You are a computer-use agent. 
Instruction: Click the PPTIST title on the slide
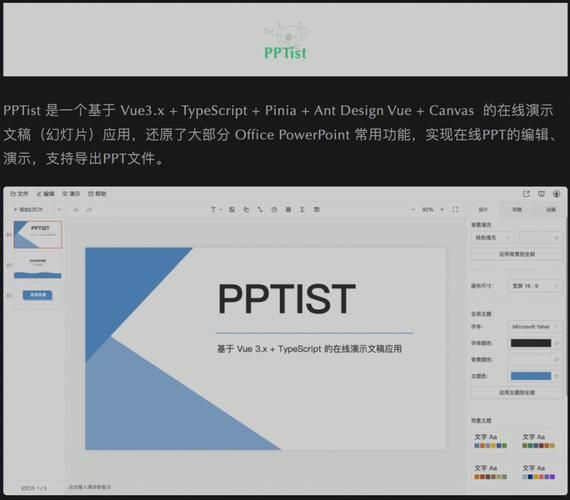point(286,299)
